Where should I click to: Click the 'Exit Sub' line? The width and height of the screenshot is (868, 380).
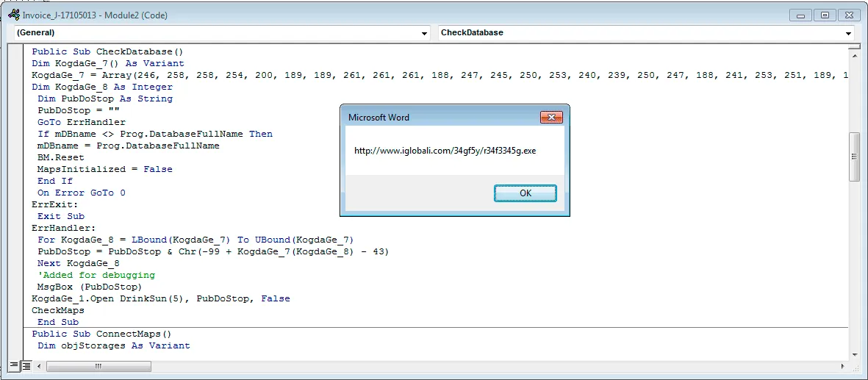[61, 216]
